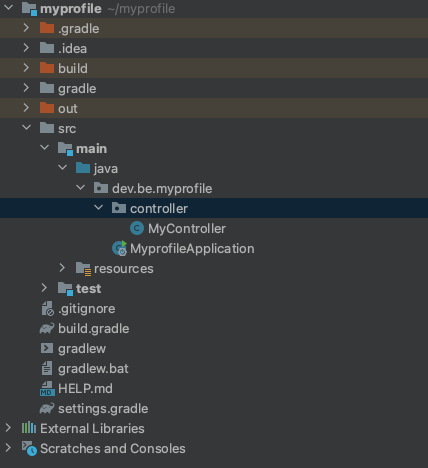Select the gradlew.bat file name
This screenshot has height=468, width=428.
tap(93, 369)
